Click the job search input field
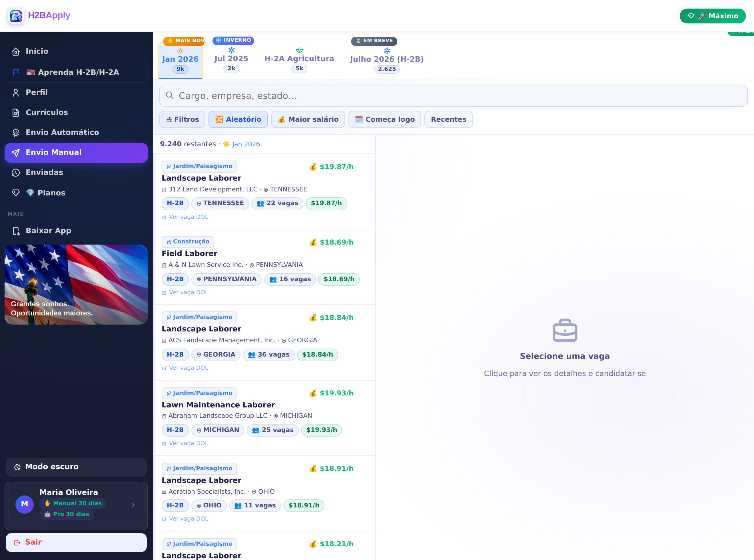The image size is (754, 560). [x=453, y=96]
